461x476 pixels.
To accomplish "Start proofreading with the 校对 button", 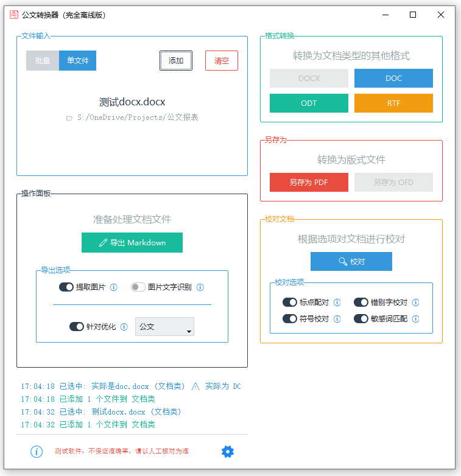I will tap(351, 261).
